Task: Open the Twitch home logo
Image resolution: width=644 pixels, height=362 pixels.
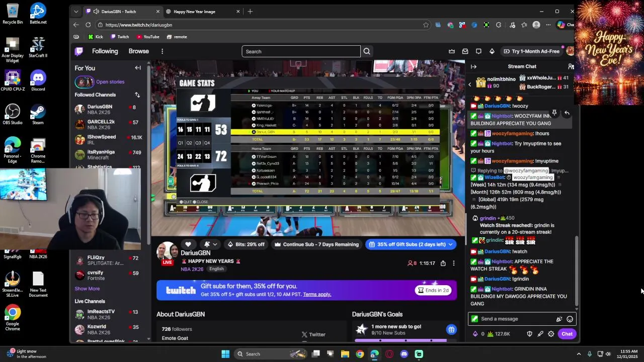Action: click(x=79, y=51)
